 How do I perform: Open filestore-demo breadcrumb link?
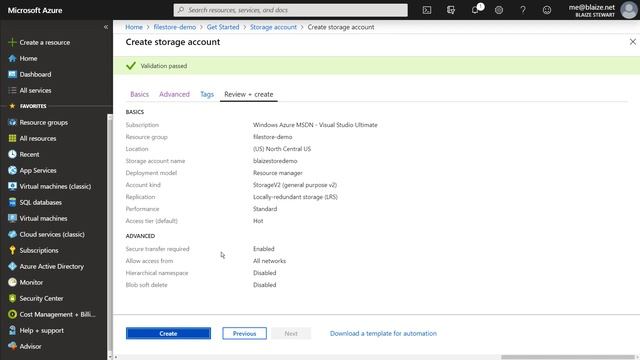tap(175, 27)
